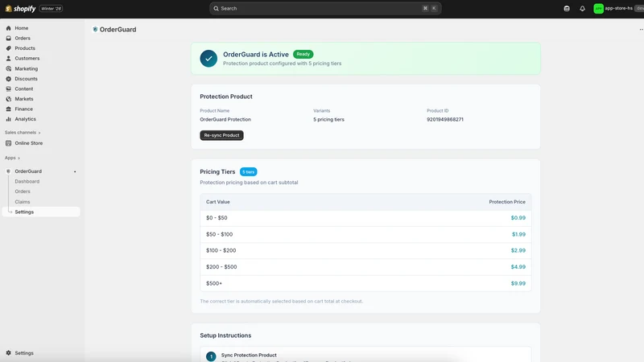Screen dimensions: 644x362
Task: Open account menu app-store-hs
Action: (x=618, y=8)
